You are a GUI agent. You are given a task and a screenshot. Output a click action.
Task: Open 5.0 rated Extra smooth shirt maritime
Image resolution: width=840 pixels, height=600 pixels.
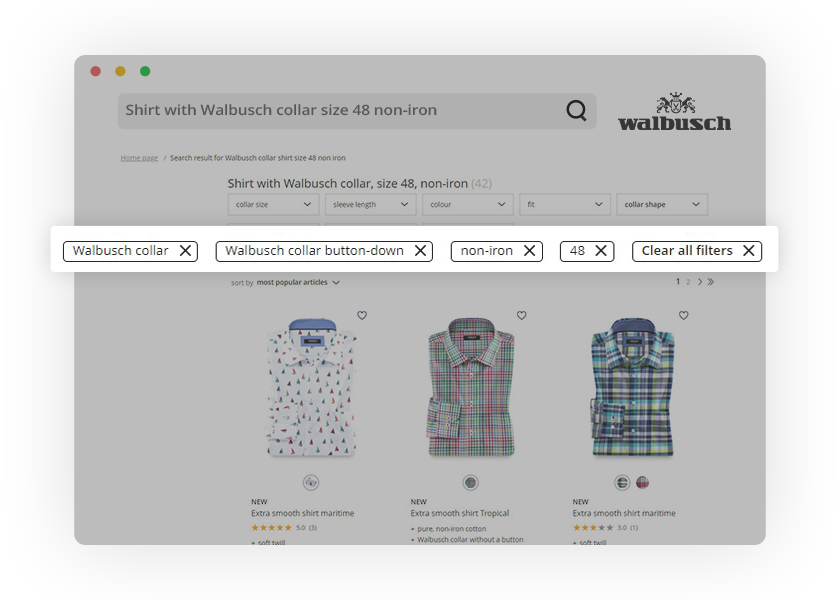tap(303, 513)
